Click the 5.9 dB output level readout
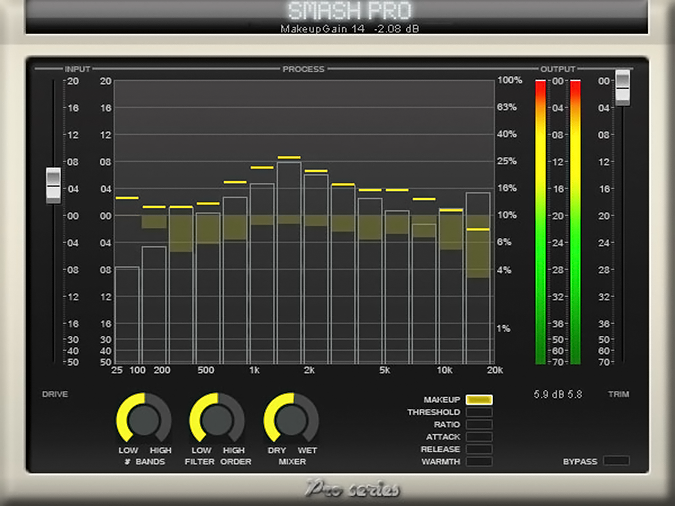The image size is (675, 506). (558, 394)
